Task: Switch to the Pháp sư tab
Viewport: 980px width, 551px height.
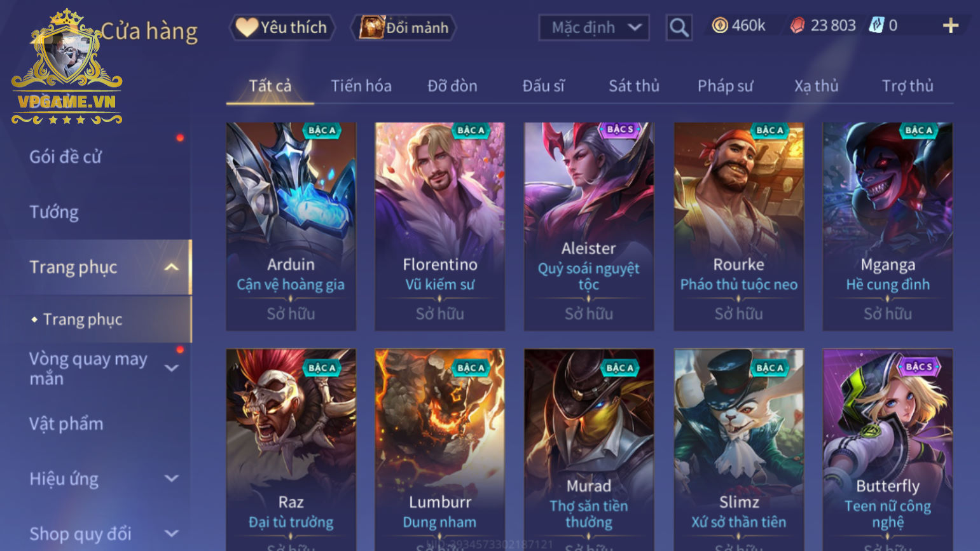Action: pos(725,86)
